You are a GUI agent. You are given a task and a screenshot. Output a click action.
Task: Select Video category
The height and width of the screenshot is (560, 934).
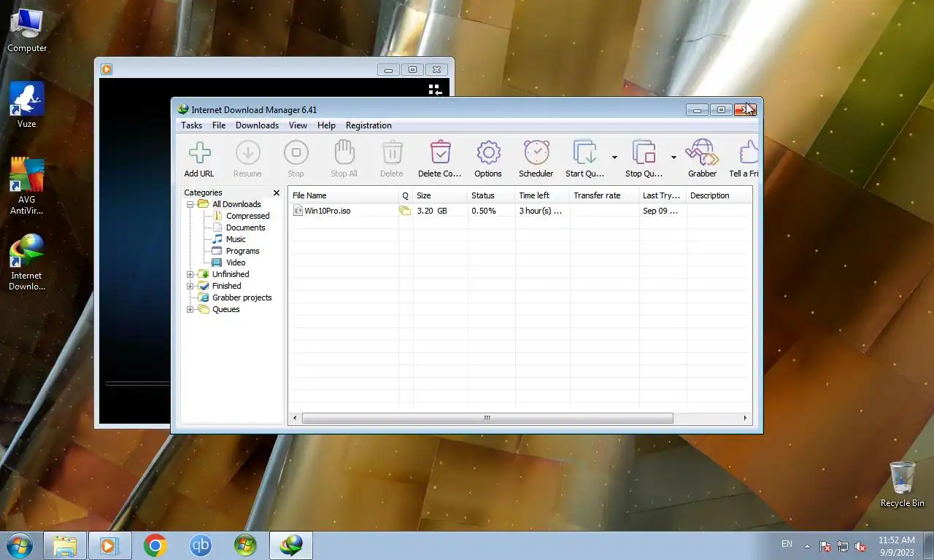pyautogui.click(x=236, y=262)
